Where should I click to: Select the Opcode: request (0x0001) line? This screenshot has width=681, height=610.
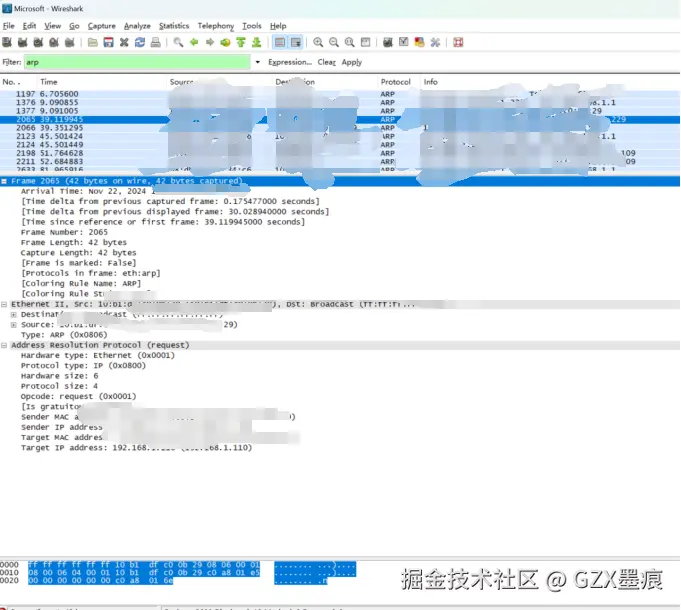click(x=79, y=396)
